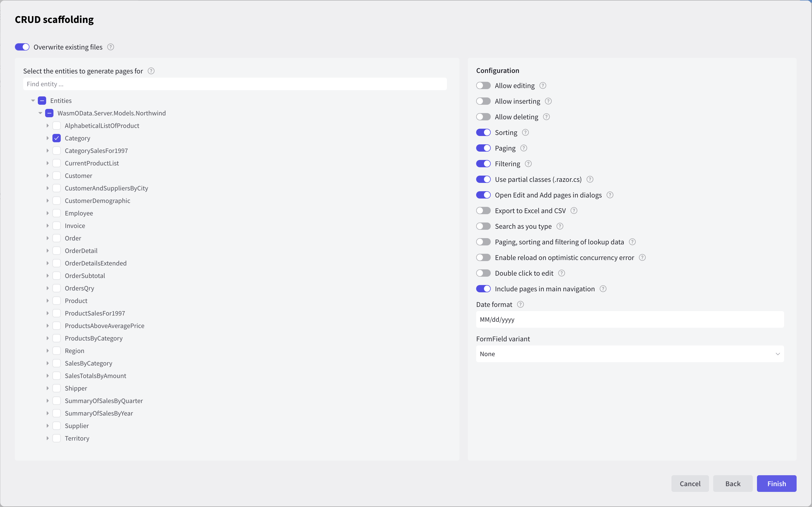The height and width of the screenshot is (507, 812).
Task: Show help for Allow editing
Action: click(x=543, y=85)
